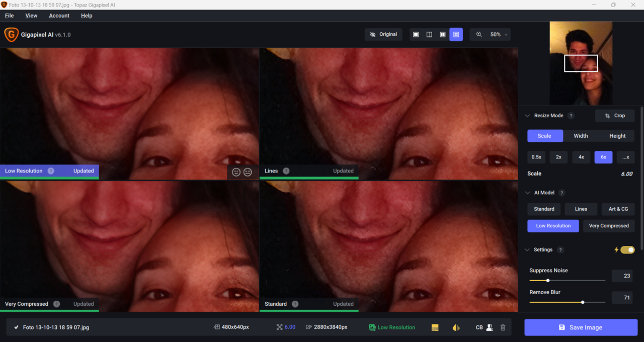Select the custom ...x scale option
This screenshot has width=644, height=342.
coord(626,157)
